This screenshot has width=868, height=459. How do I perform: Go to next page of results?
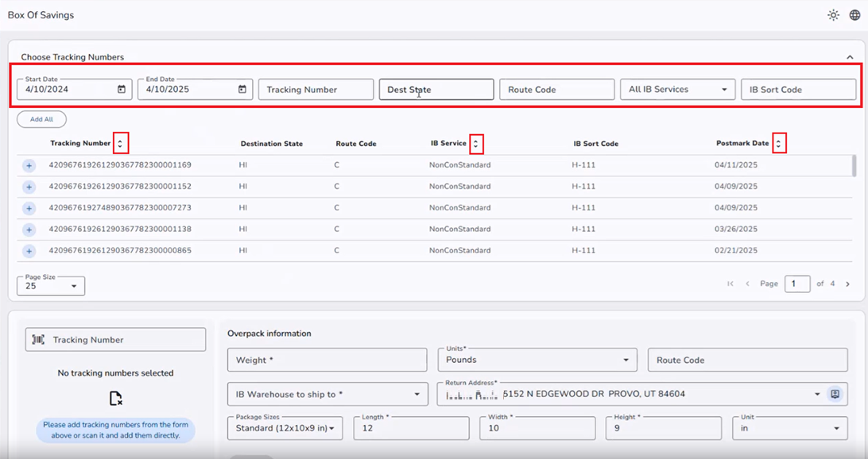[x=847, y=283]
